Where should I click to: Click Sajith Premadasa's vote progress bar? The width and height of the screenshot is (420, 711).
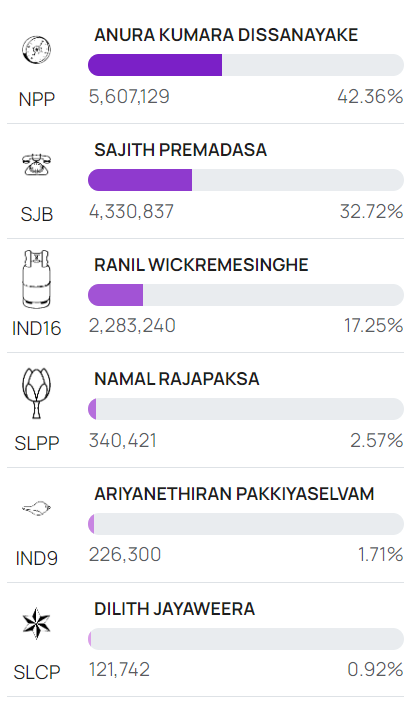pyautogui.click(x=246, y=180)
